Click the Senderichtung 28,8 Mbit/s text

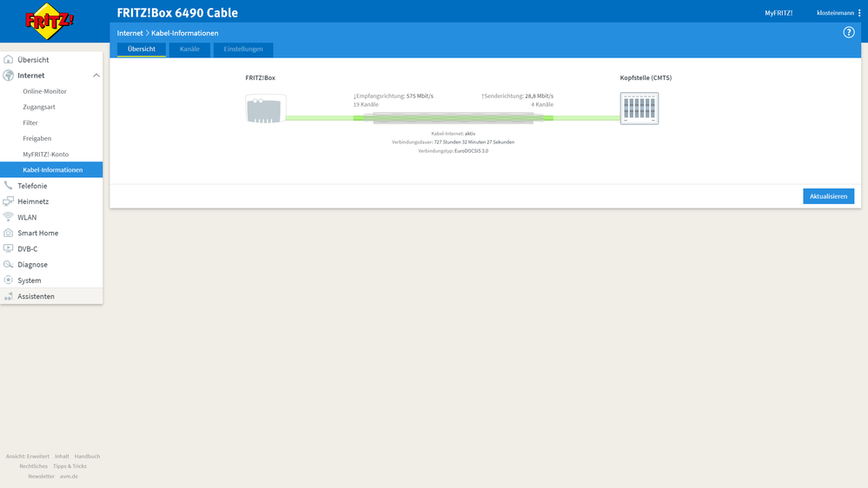click(x=518, y=96)
